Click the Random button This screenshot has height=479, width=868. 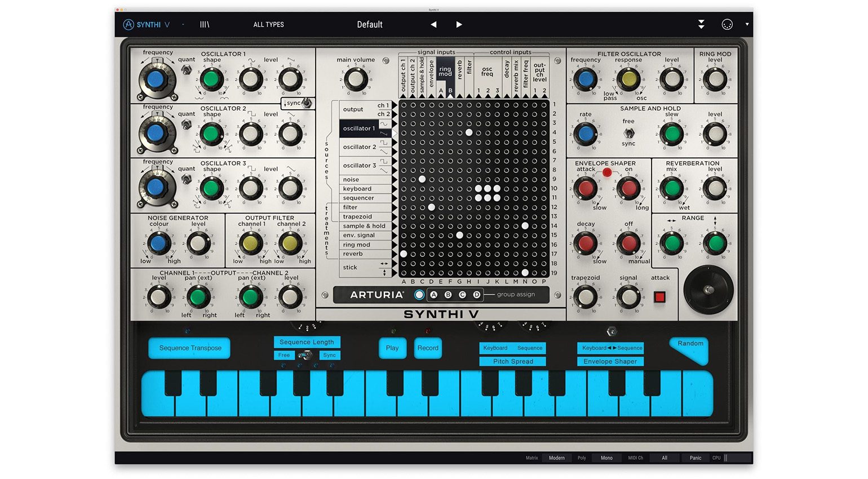pyautogui.click(x=690, y=347)
